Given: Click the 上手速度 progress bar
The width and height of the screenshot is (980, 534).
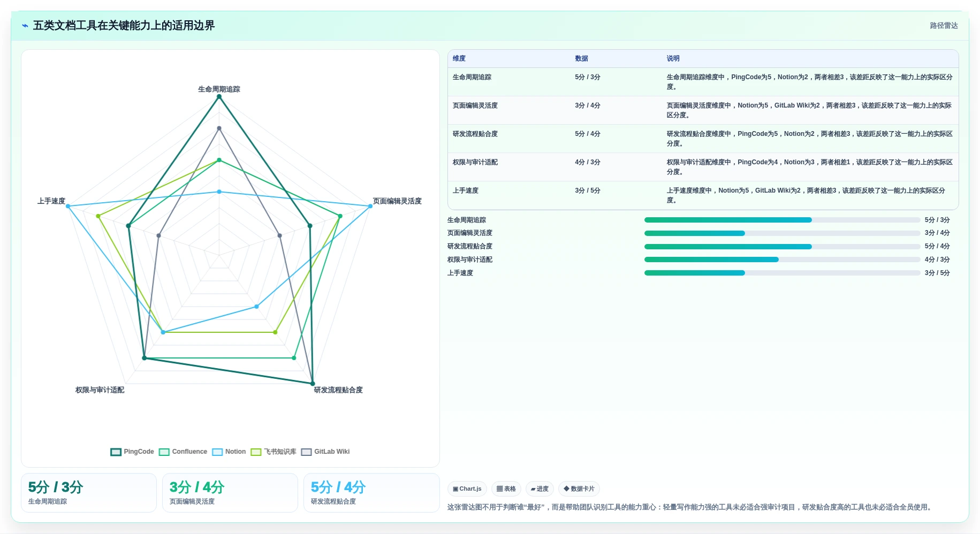Looking at the screenshot, I should pyautogui.click(x=782, y=273).
